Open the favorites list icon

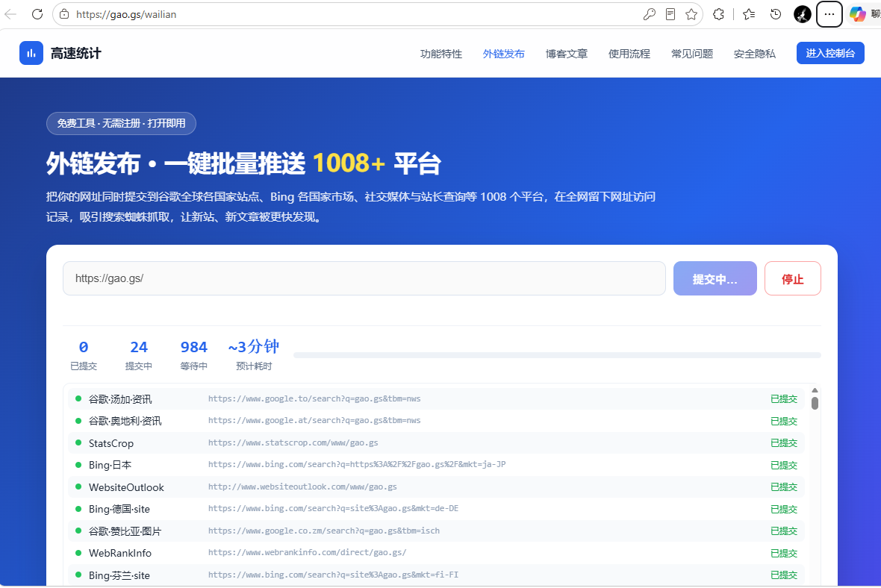[x=749, y=14]
